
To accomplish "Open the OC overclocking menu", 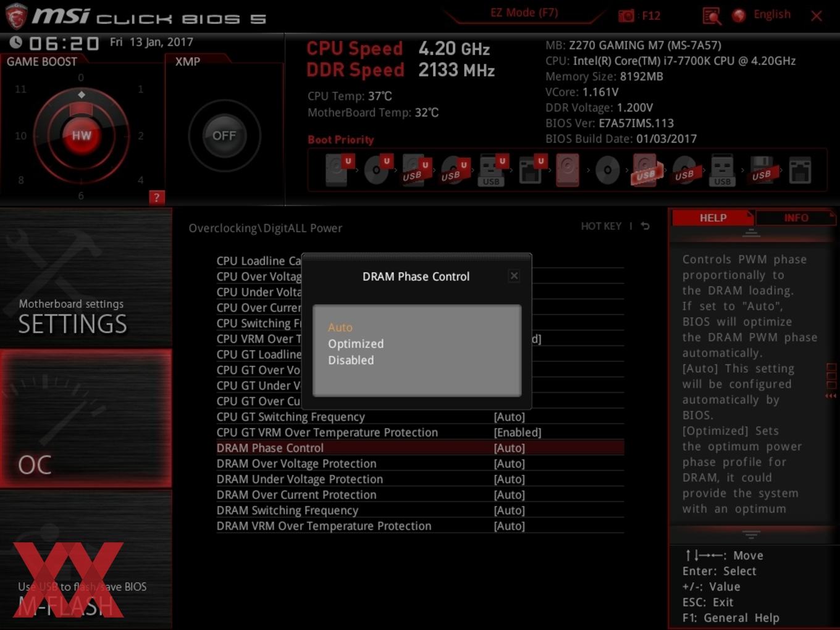I will [86, 419].
